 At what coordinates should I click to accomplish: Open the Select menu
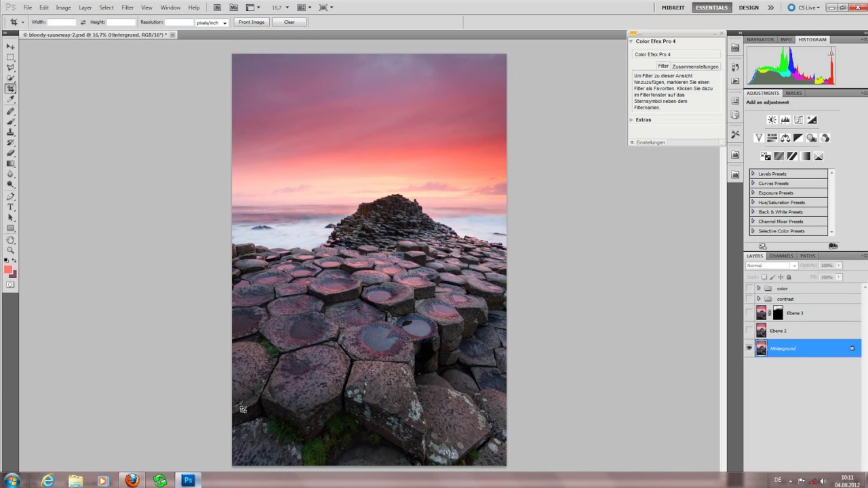106,7
